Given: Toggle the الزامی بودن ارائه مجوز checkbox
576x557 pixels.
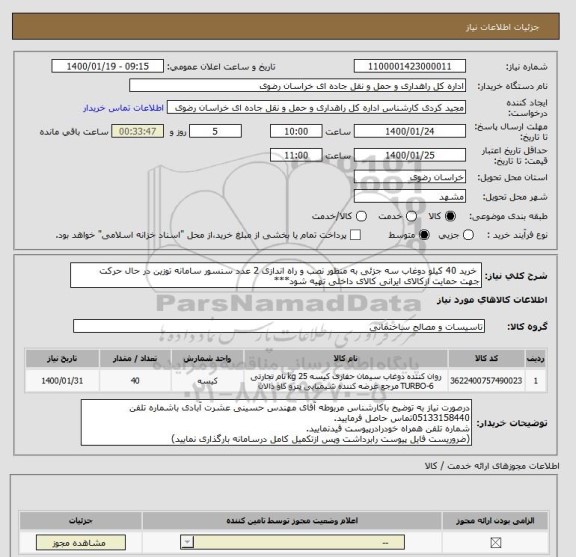Looking at the screenshot, I should (x=496, y=542).
